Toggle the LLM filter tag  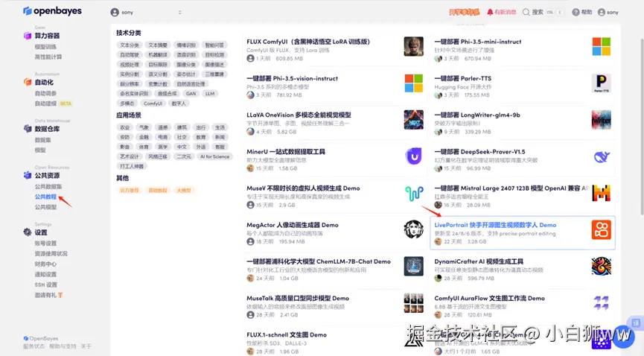tap(210, 94)
